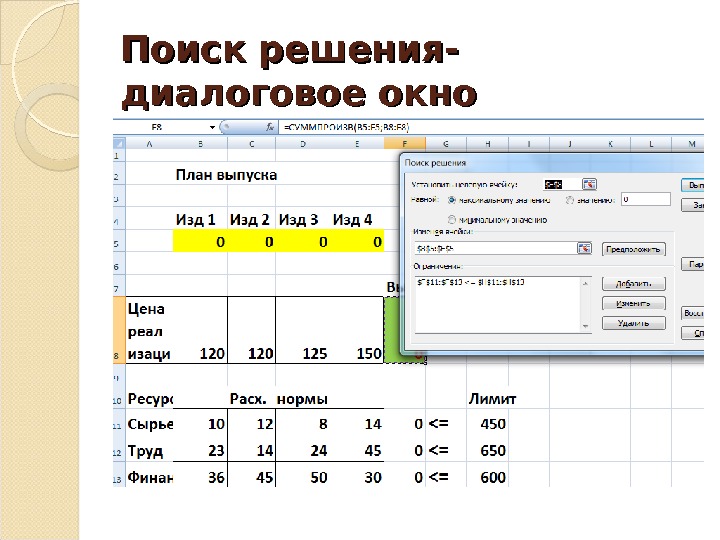Select column B header
720x540 pixels.
coord(200,144)
